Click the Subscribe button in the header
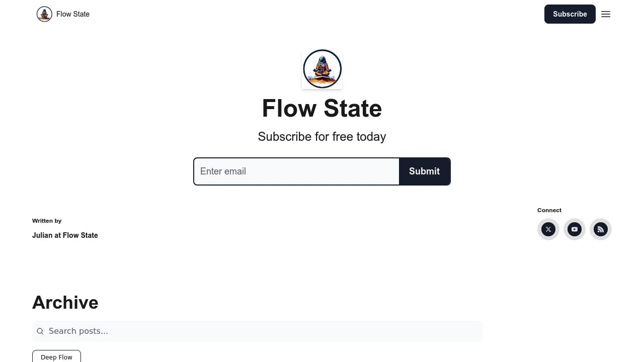644x362 pixels. [x=570, y=14]
